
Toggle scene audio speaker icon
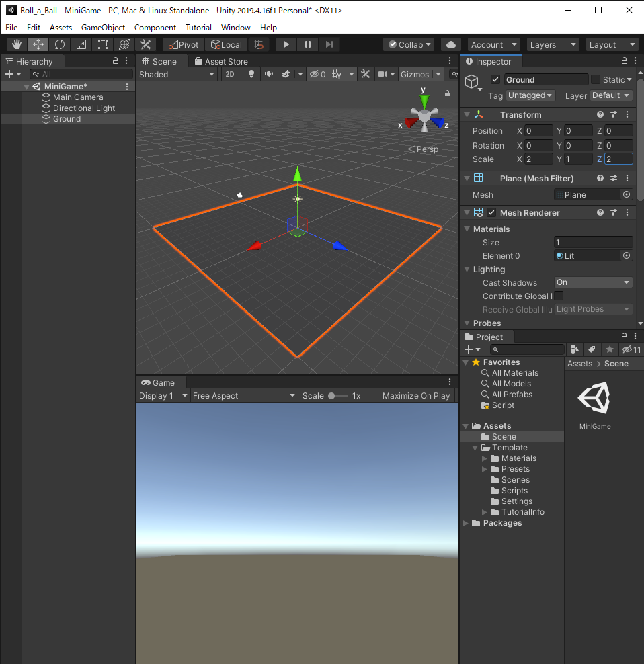click(x=269, y=74)
